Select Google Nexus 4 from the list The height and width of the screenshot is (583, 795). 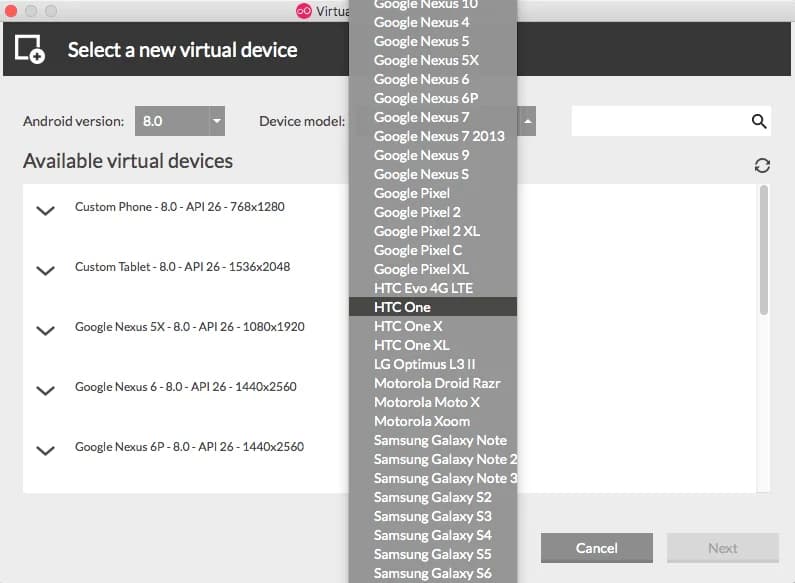coord(433,22)
